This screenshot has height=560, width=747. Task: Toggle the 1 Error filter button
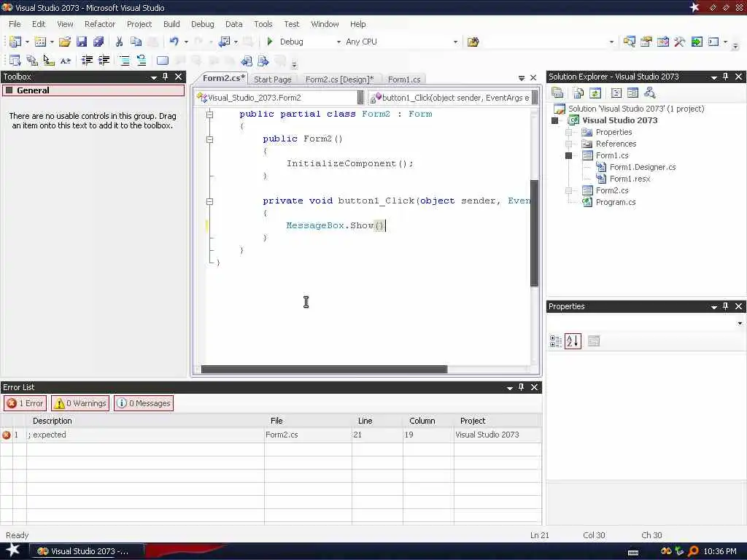(26, 403)
